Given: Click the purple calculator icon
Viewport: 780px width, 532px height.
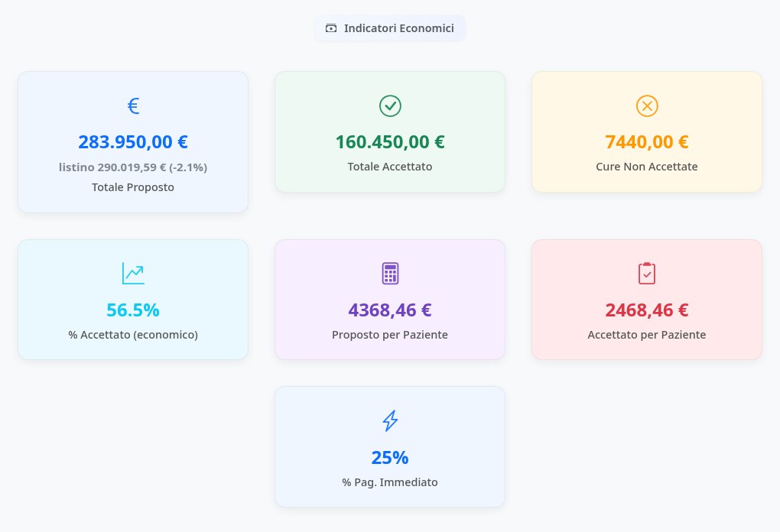Looking at the screenshot, I should [x=390, y=274].
